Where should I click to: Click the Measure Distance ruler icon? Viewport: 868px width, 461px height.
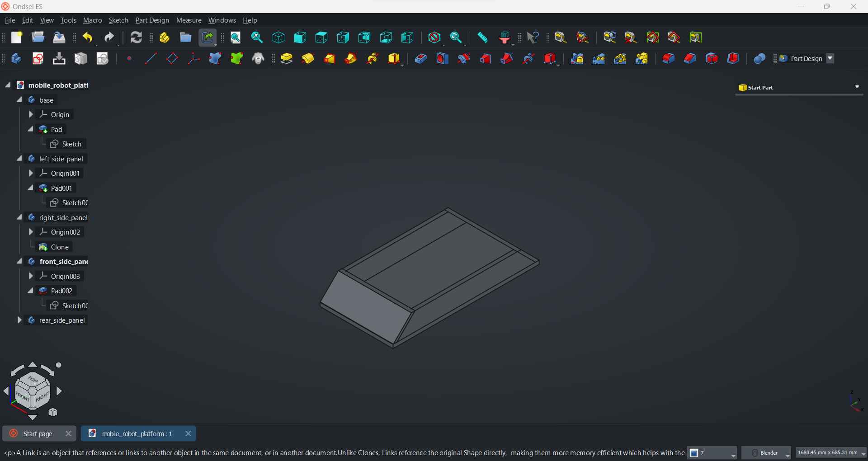tap(483, 38)
